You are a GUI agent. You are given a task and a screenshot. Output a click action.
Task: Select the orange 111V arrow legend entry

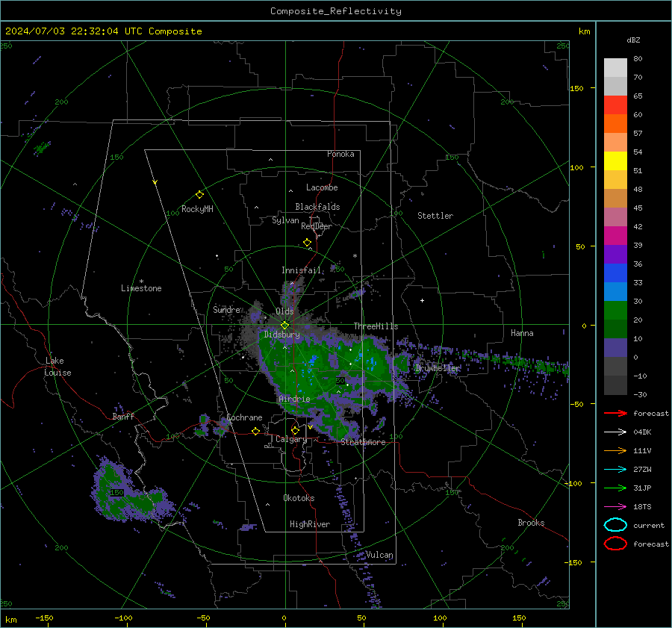pos(615,450)
